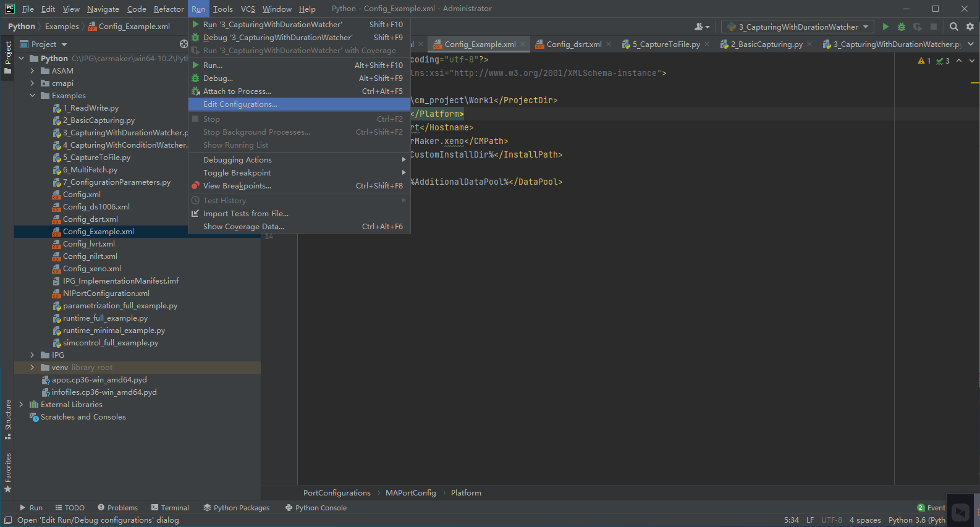980x527 pixels.
Task: Open IDE settings gear icon
Action: pos(970,27)
